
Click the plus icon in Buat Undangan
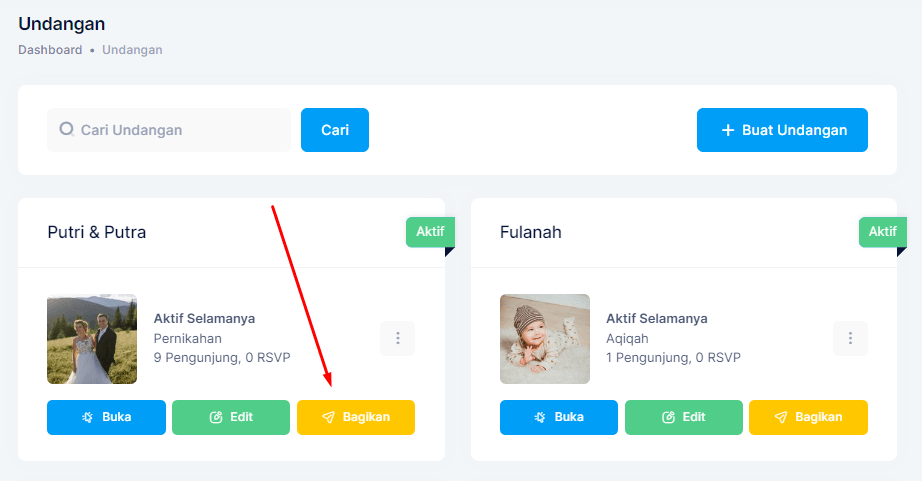click(728, 130)
